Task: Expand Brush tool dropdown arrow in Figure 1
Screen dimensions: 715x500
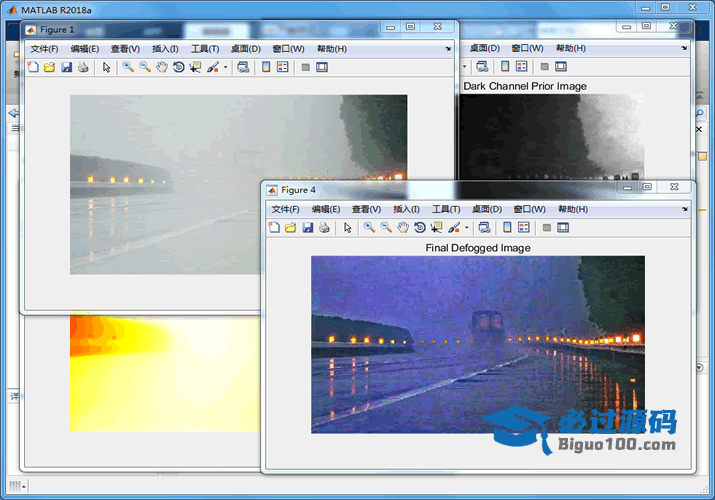Action: (x=225, y=67)
